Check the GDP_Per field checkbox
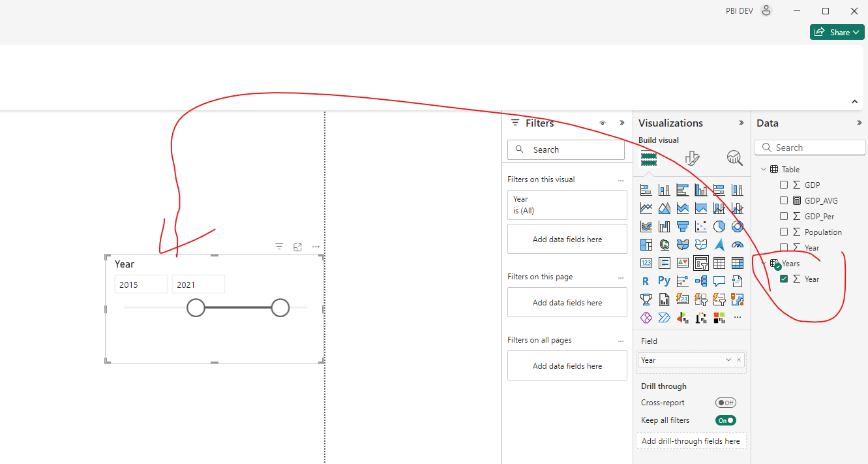The height and width of the screenshot is (464, 868). (784, 216)
